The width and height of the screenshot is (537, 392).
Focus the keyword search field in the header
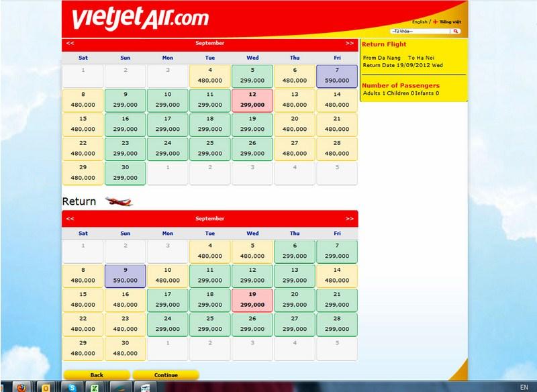tap(421, 31)
